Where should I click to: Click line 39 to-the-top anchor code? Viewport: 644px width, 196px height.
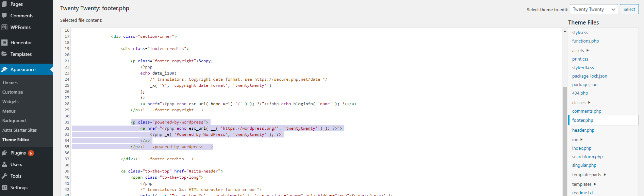click(172, 171)
